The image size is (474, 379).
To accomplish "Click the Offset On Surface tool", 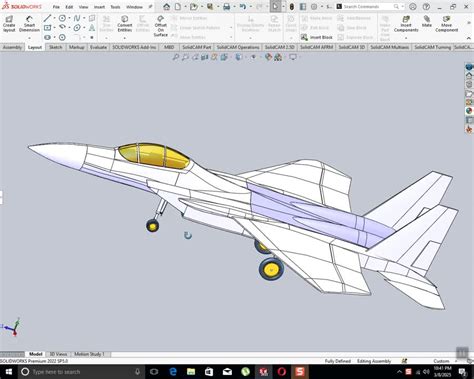I will tap(160, 26).
